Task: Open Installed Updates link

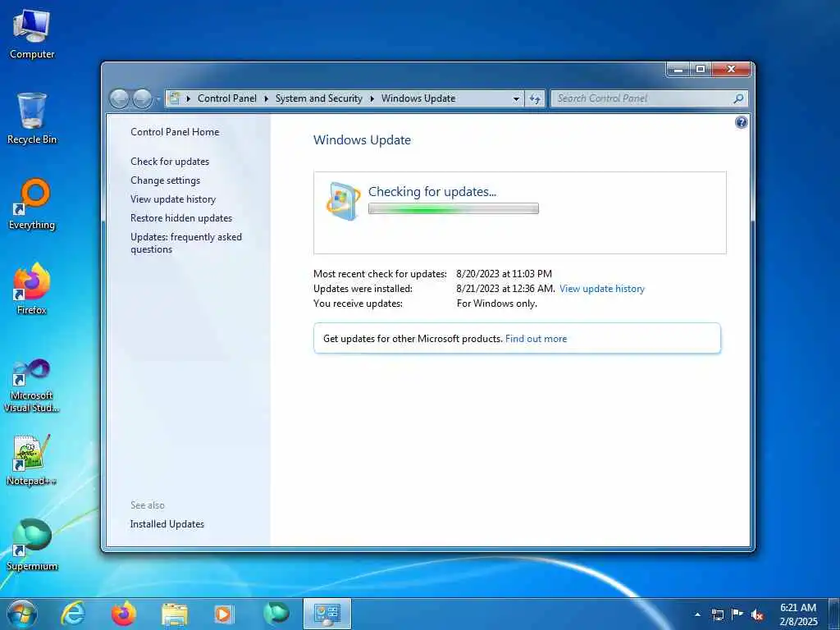Action: 167,524
